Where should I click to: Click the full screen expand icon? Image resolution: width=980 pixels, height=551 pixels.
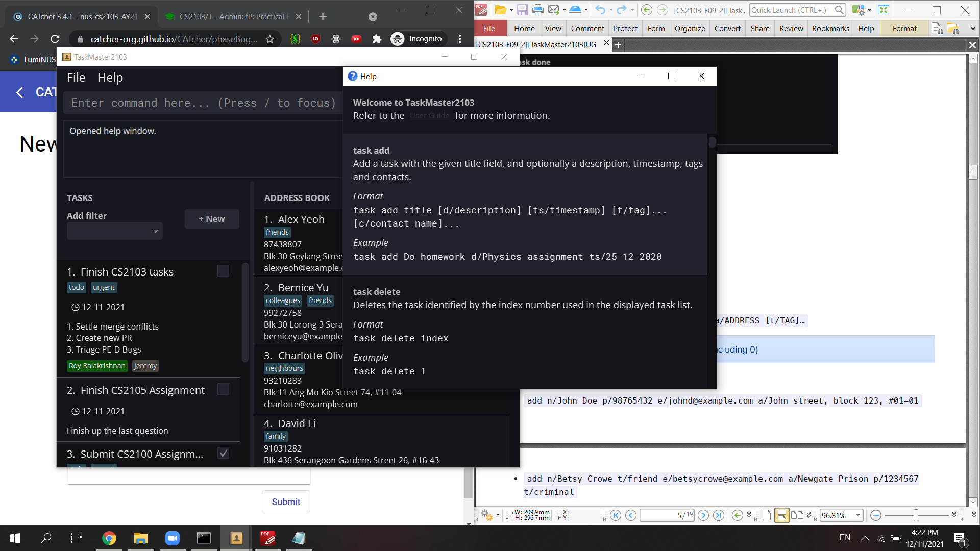pos(884,10)
